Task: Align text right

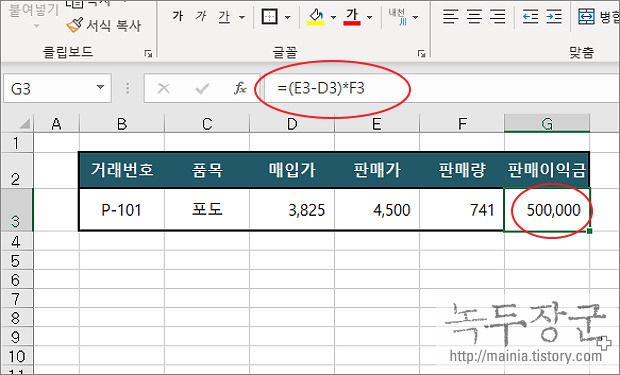Action: coord(497,17)
